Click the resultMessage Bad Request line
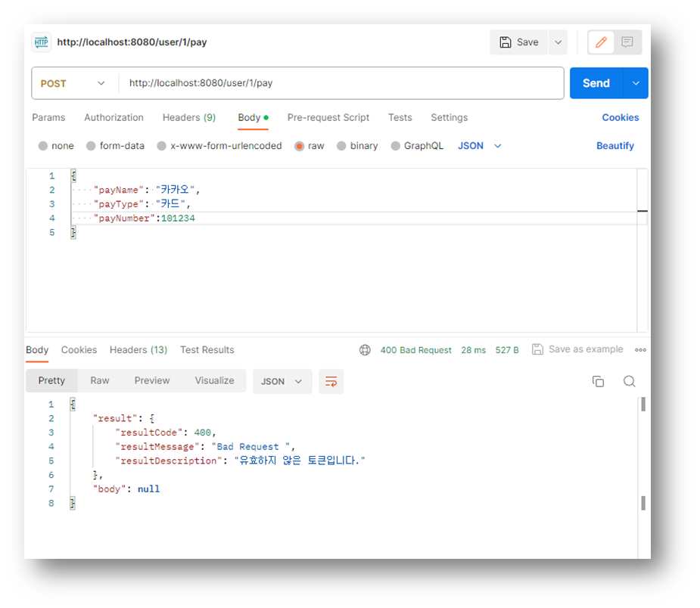 point(204,447)
